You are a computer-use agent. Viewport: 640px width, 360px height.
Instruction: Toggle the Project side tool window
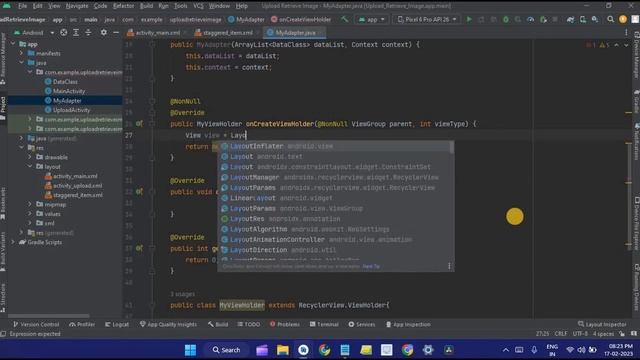pyautogui.click(x=3, y=108)
